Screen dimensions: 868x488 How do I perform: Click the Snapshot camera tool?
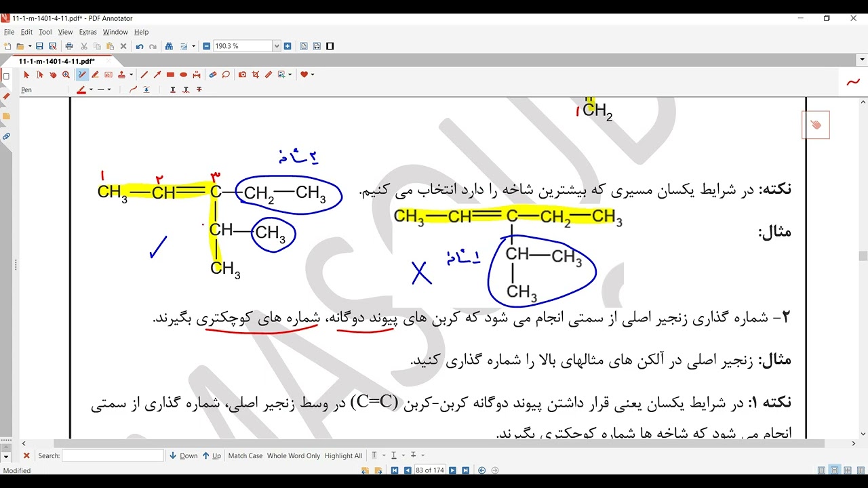point(242,75)
